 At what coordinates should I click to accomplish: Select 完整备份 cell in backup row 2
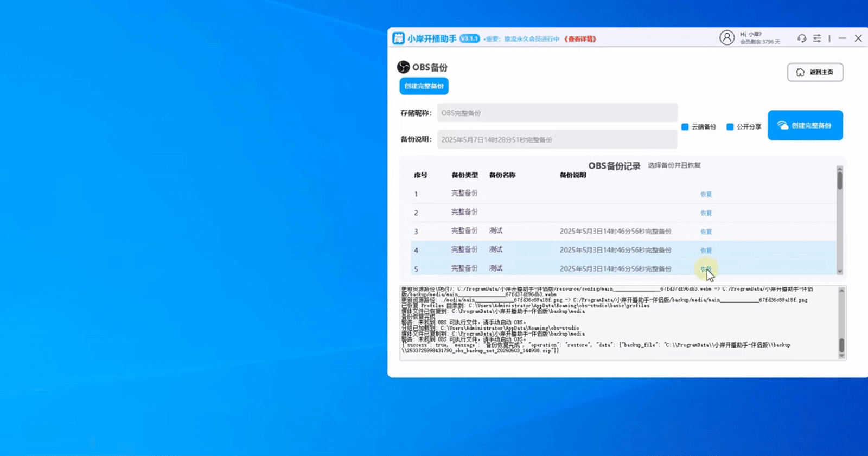[x=464, y=212]
